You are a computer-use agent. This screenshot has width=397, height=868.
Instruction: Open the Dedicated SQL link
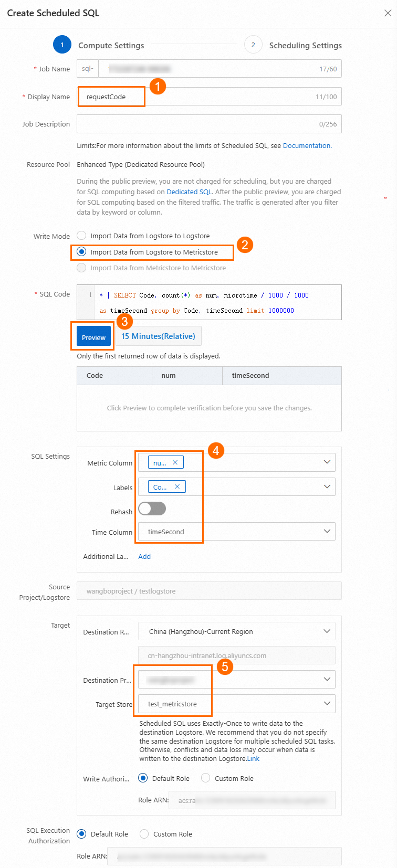[x=189, y=192]
